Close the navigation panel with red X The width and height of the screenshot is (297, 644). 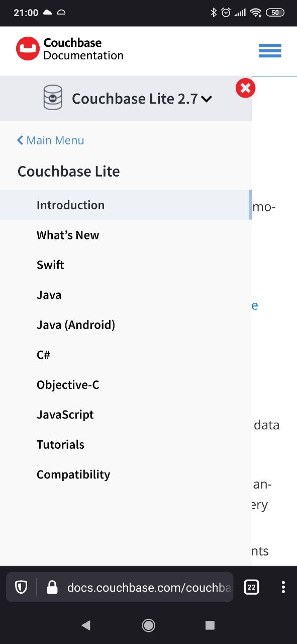(x=245, y=89)
